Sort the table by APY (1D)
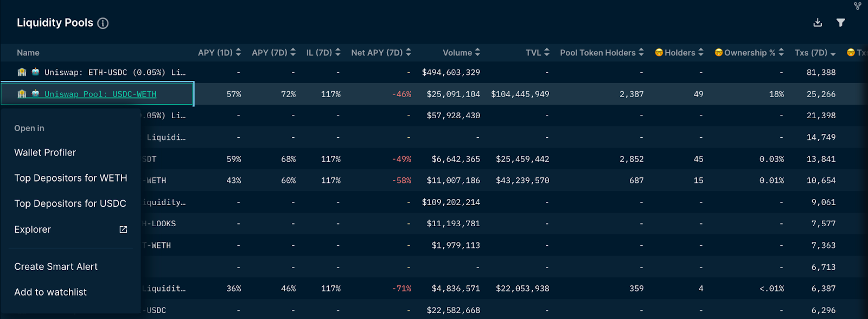This screenshot has height=319, width=868. (x=238, y=53)
